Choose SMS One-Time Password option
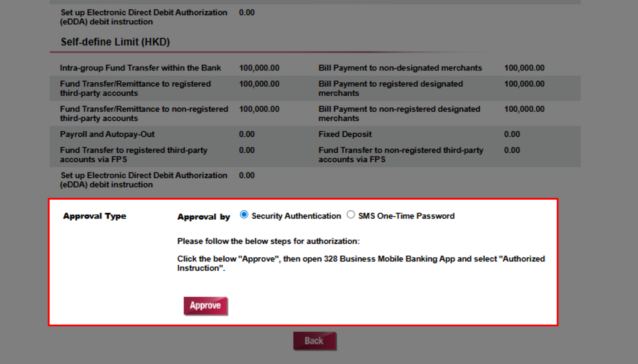The width and height of the screenshot is (638, 364). coord(351,215)
